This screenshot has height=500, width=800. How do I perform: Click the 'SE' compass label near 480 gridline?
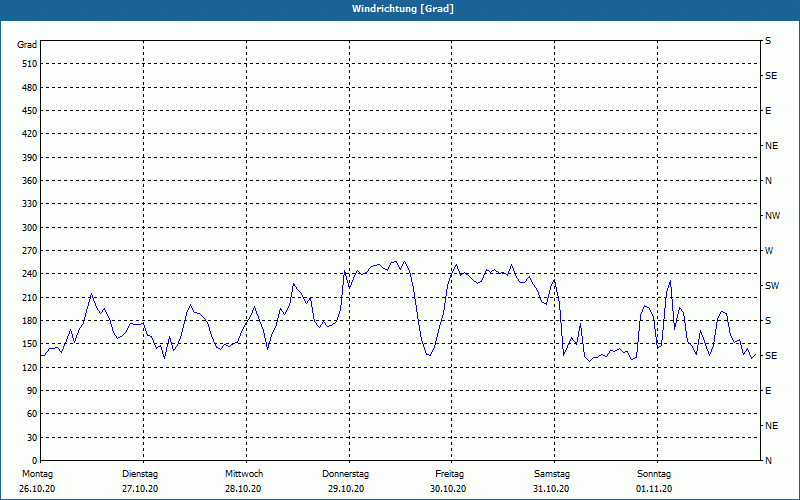(x=771, y=76)
